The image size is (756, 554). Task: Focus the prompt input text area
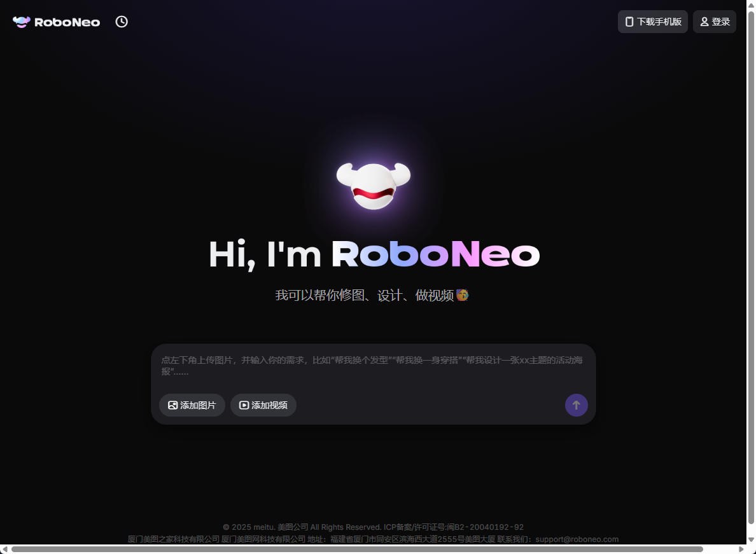click(373, 366)
